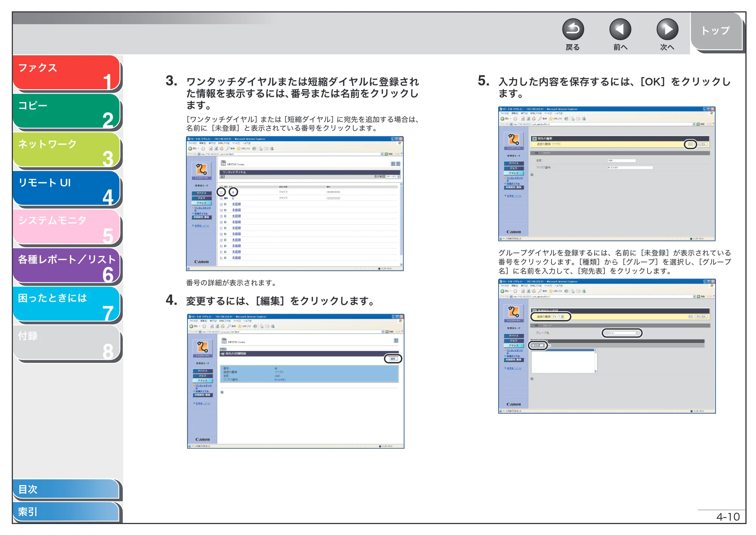Click OK button in group registration screenshot
Viewport: 756px width, 535px height.
pos(691,316)
